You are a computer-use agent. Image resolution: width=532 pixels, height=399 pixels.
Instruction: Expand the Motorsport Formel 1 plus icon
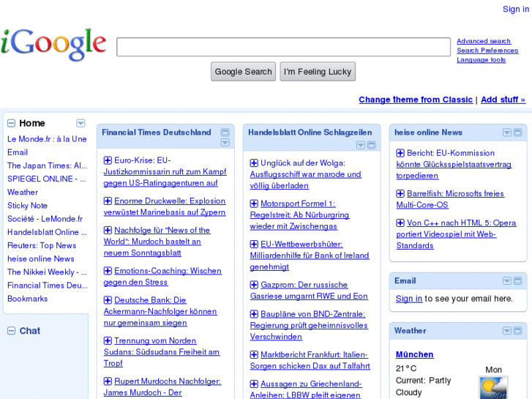click(x=254, y=204)
